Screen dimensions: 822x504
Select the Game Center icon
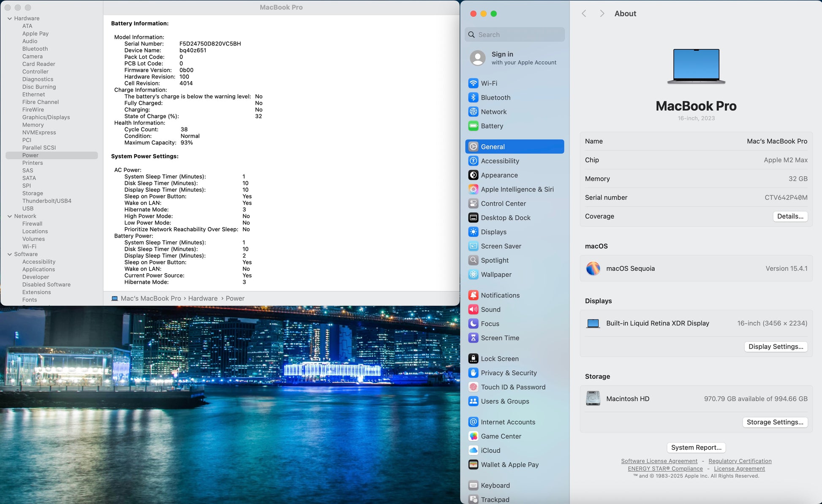(473, 436)
